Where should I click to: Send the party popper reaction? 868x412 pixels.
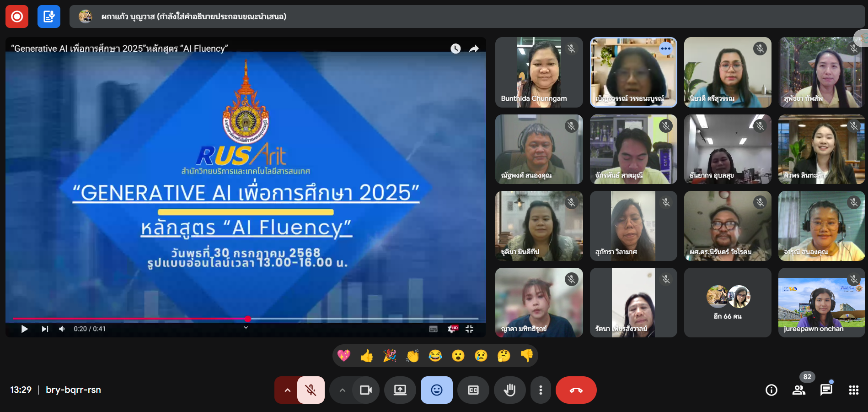[390, 356]
